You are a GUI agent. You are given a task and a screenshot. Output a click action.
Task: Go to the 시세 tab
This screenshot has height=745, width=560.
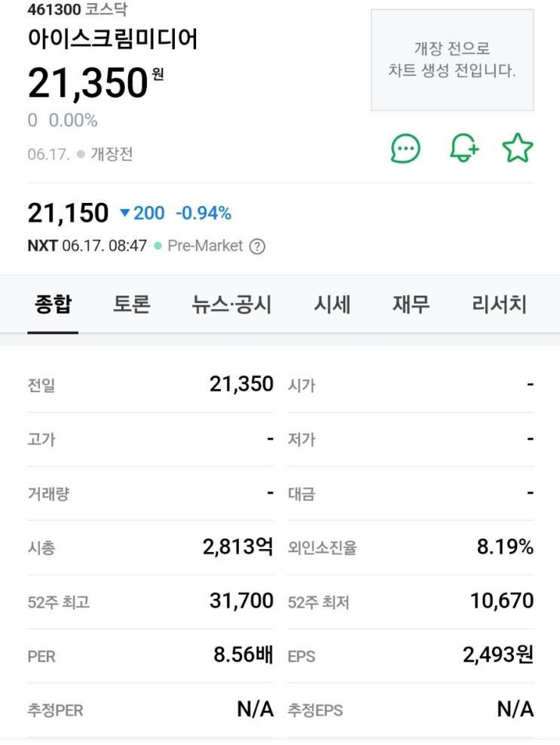332,305
